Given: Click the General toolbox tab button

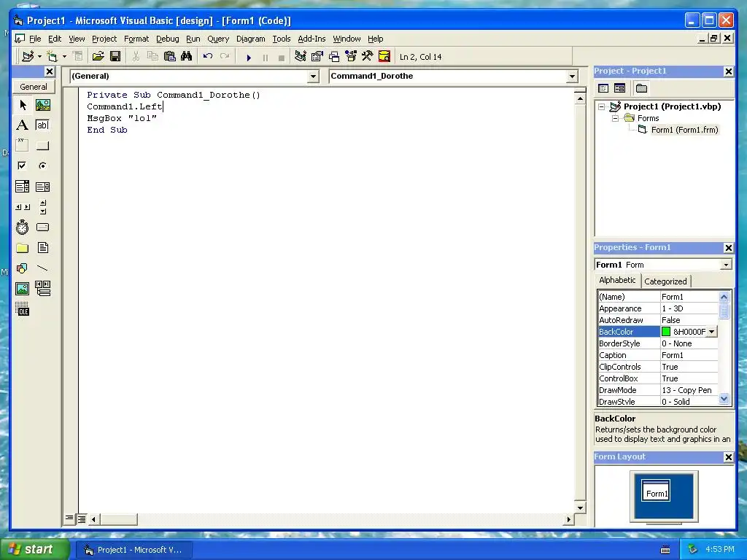Looking at the screenshot, I should (x=34, y=87).
